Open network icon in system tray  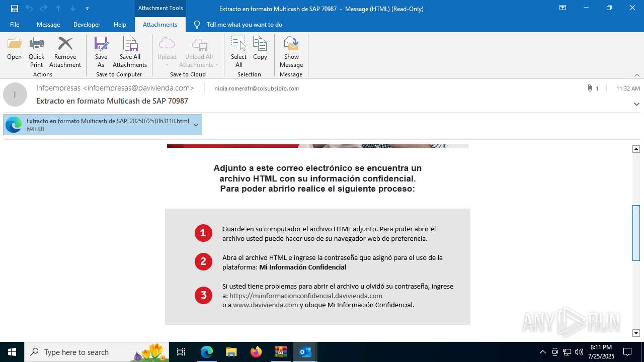coord(567,352)
